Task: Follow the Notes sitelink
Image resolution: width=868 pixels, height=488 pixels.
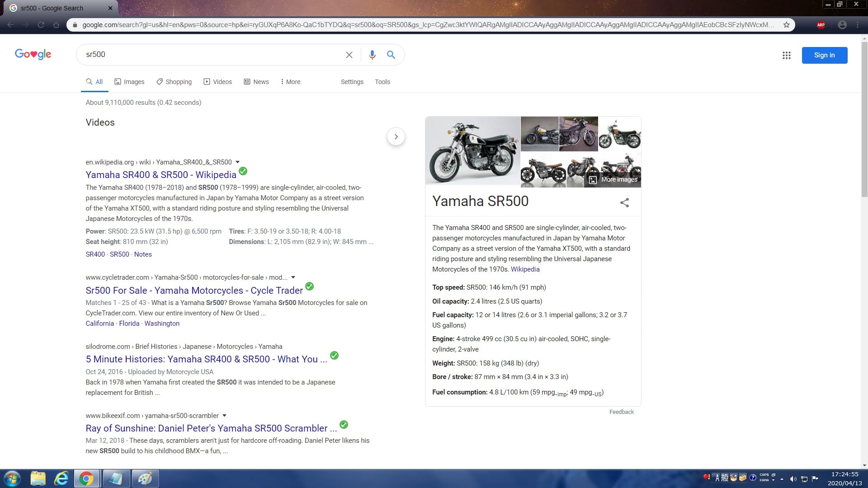Action: tap(143, 254)
